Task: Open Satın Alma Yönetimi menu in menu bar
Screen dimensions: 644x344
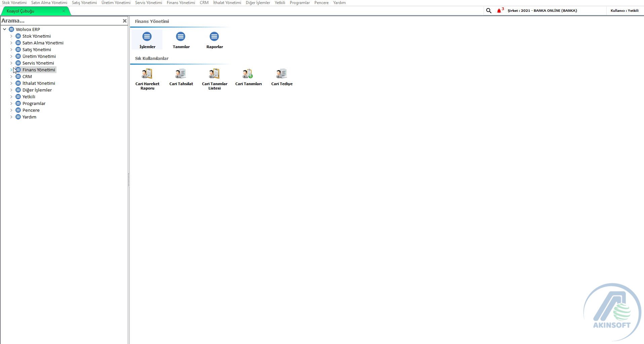Action: [x=49, y=3]
